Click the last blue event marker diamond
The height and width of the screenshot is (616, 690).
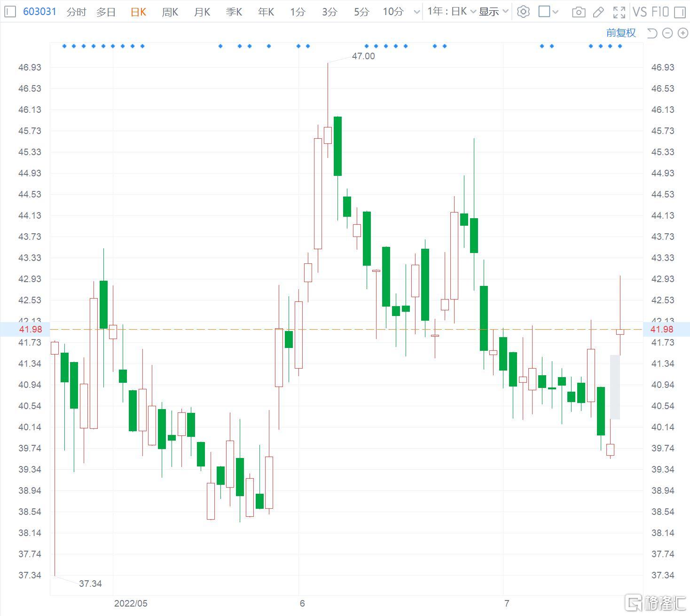(620, 46)
